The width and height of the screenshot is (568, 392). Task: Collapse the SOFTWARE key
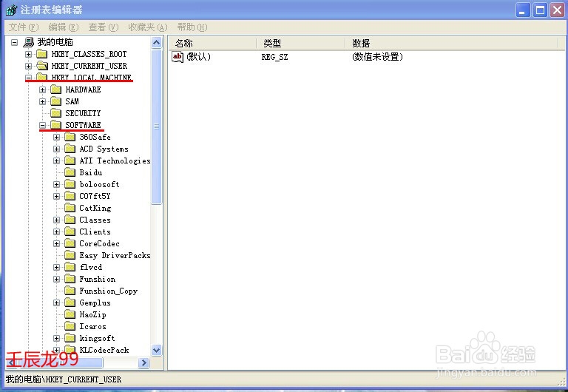42,125
